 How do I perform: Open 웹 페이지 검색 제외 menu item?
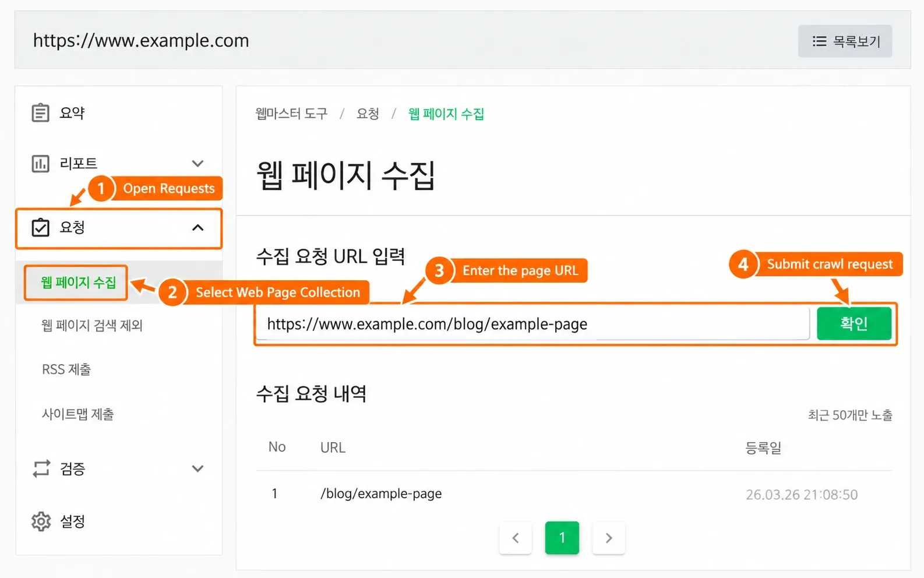(92, 325)
